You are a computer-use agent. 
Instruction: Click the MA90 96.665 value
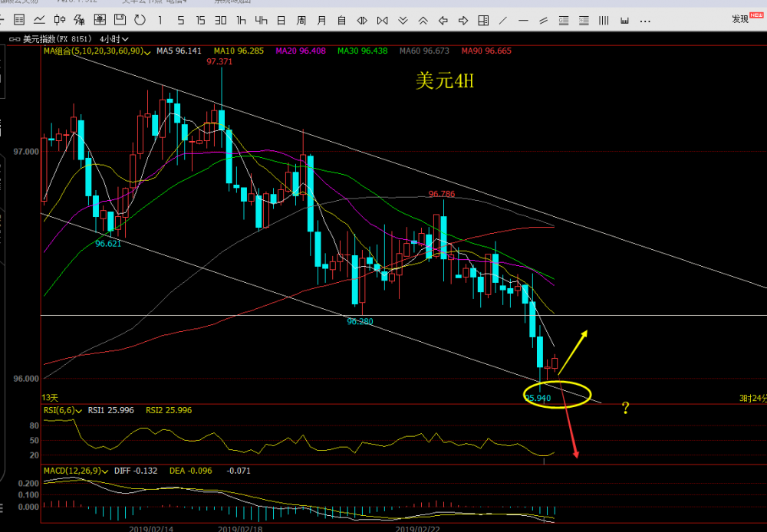click(x=486, y=51)
